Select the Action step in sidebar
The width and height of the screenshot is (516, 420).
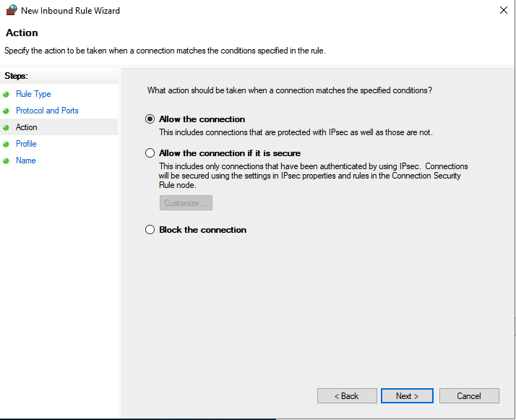click(26, 127)
